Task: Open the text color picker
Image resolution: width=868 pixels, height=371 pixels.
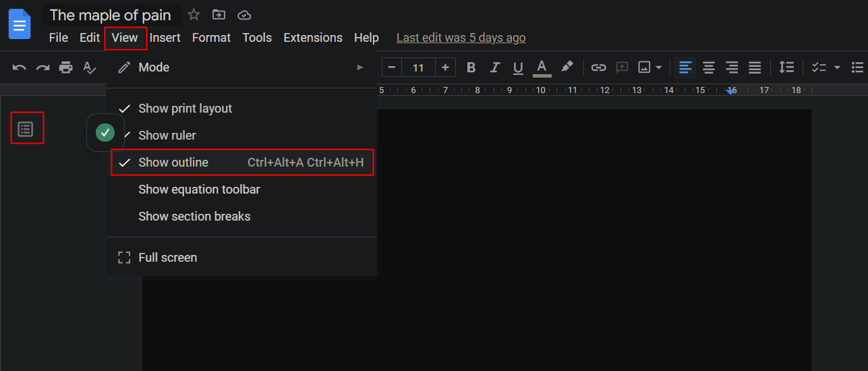Action: point(542,67)
